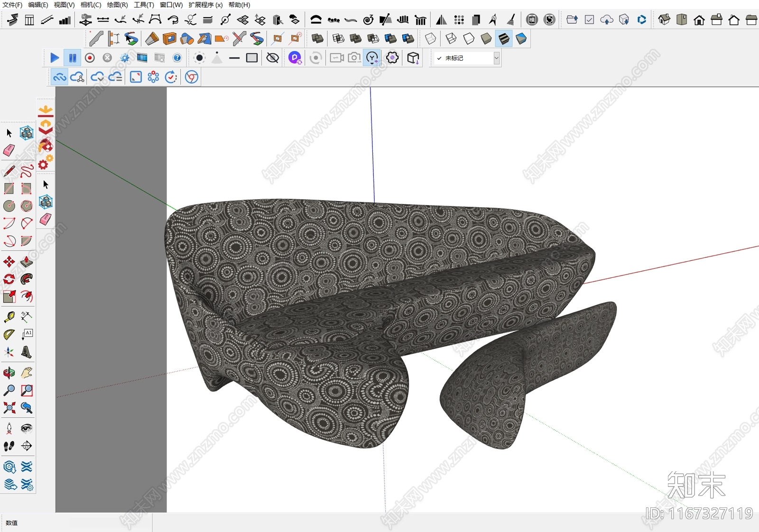Viewport: 759px width, 532px height.
Task: Open the 编辑(E) menu
Action: click(38, 5)
